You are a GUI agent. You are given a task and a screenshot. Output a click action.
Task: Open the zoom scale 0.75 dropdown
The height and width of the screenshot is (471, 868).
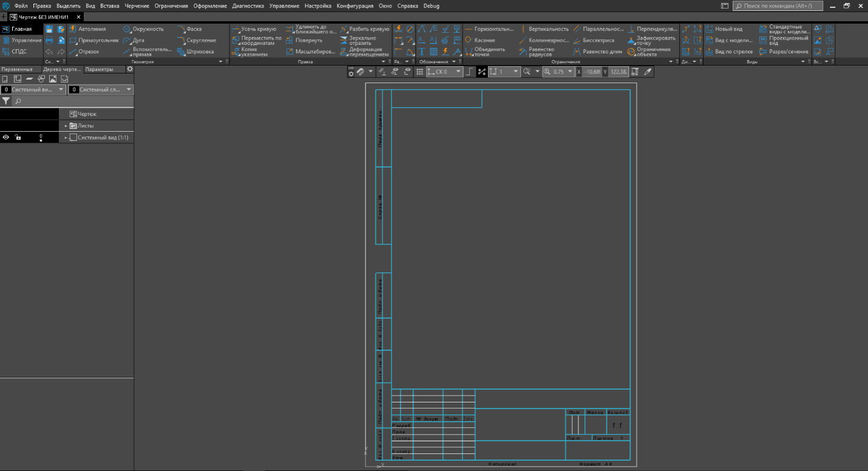tap(558, 72)
